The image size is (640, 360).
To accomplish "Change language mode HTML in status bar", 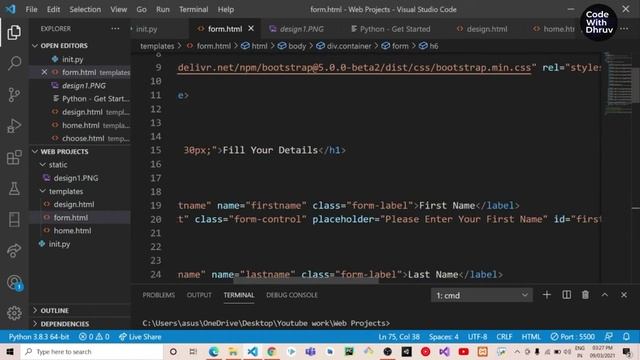I will coord(531,337).
